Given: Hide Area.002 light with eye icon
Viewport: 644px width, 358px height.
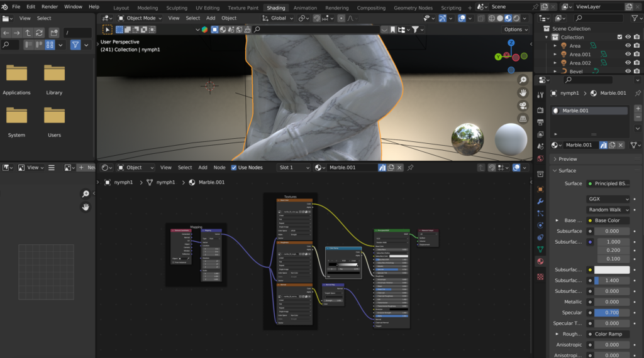Looking at the screenshot, I should (628, 63).
